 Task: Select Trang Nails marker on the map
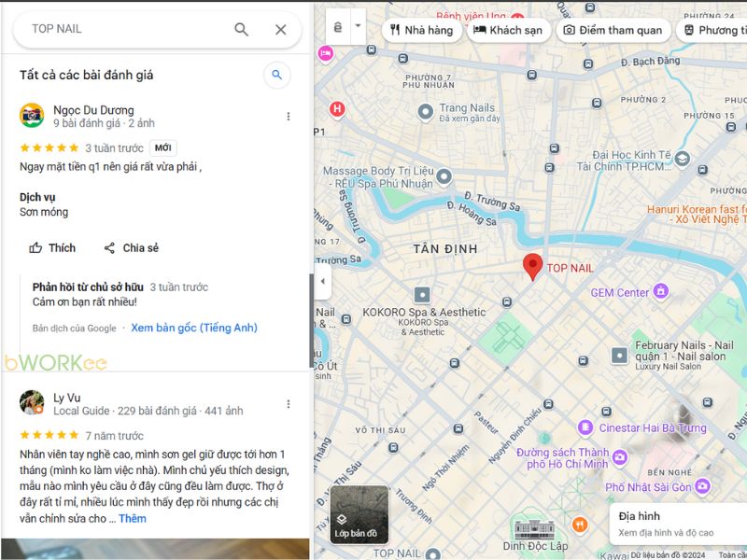[425, 112]
